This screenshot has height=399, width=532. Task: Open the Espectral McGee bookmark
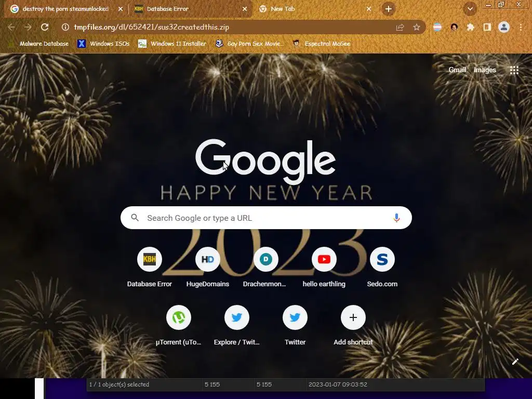coord(321,44)
